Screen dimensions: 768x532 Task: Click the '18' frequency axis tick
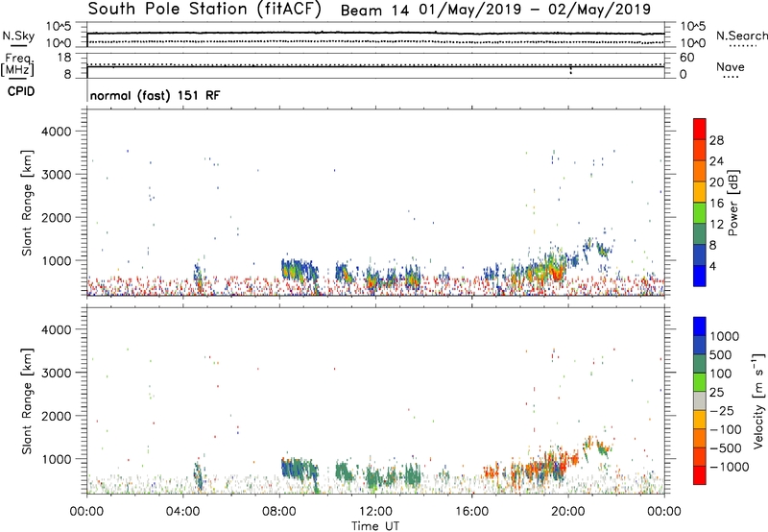(x=64, y=58)
